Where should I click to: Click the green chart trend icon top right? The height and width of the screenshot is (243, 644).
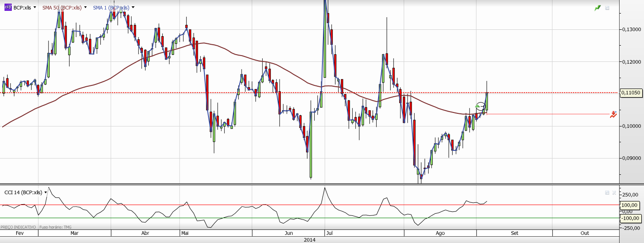coord(597,8)
